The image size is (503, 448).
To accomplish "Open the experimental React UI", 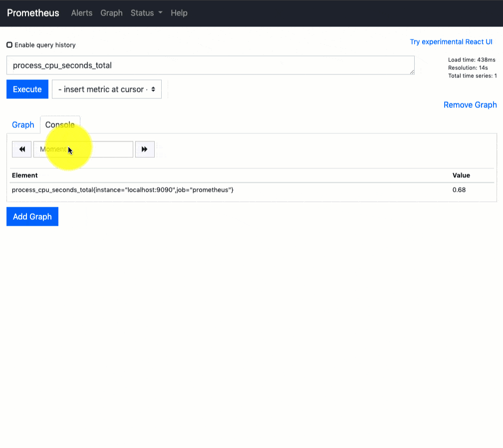I will 451,41.
